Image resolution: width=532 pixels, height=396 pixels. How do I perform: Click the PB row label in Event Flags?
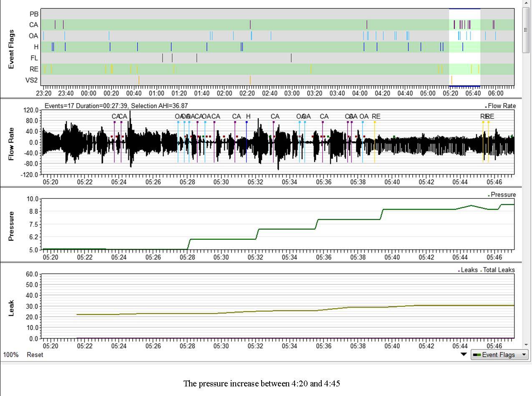pos(34,14)
